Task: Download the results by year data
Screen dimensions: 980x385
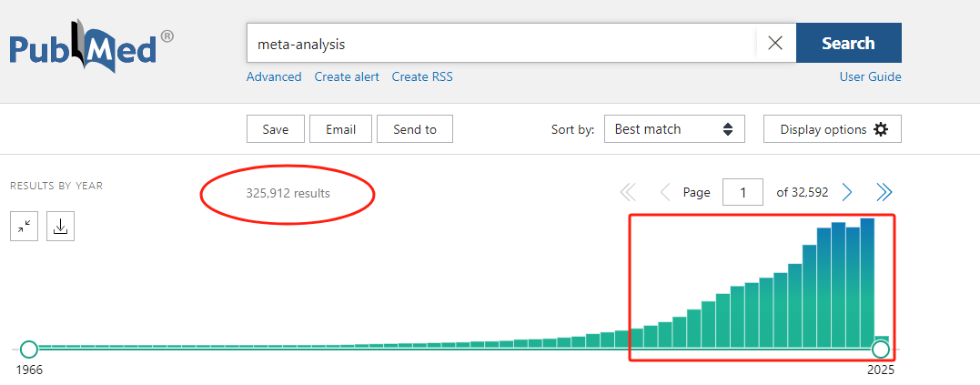Action: click(60, 227)
